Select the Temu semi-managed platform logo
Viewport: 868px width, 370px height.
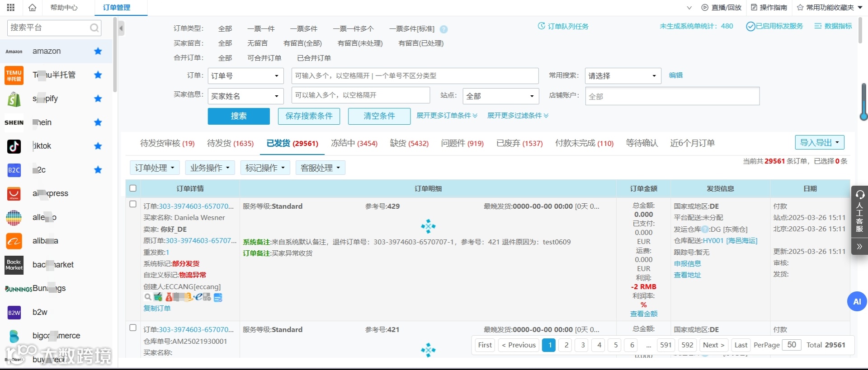(14, 75)
